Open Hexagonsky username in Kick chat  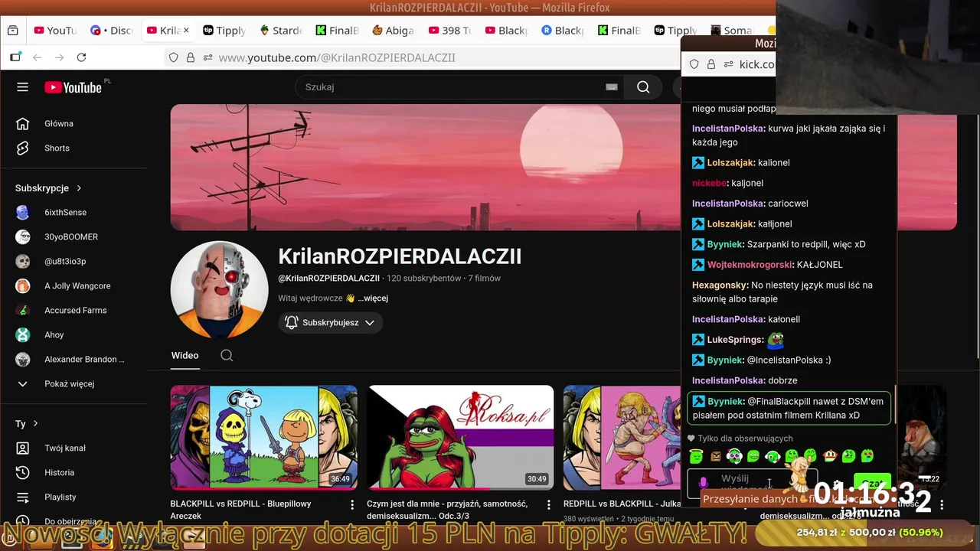[720, 285]
